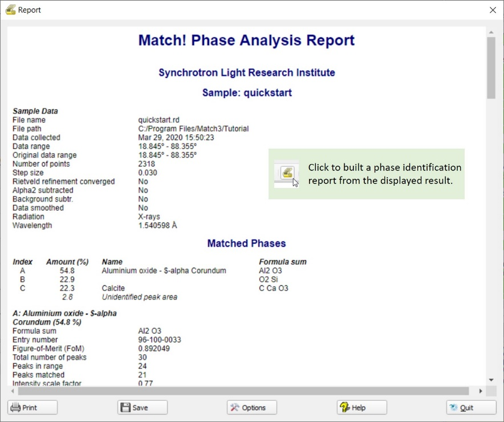Click formula 'C Ca O3'
This screenshot has width=504, height=422.
tap(274, 288)
